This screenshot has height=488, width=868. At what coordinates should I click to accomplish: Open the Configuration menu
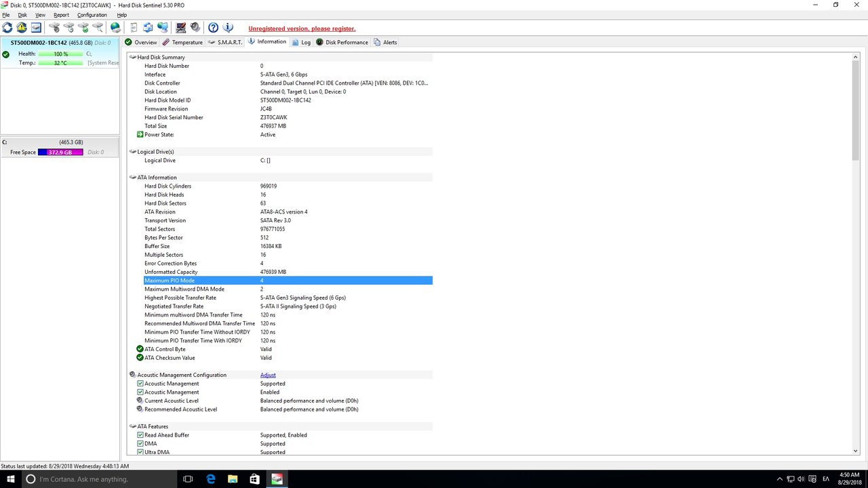[92, 15]
